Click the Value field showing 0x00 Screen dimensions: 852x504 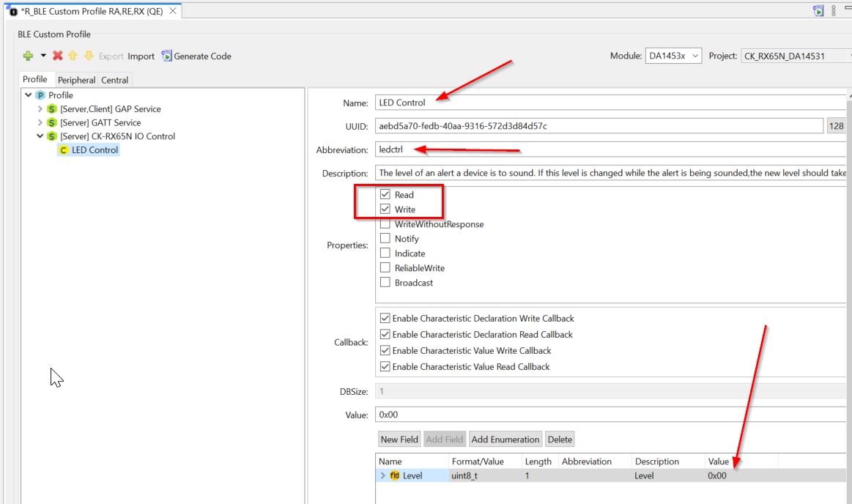pos(610,415)
